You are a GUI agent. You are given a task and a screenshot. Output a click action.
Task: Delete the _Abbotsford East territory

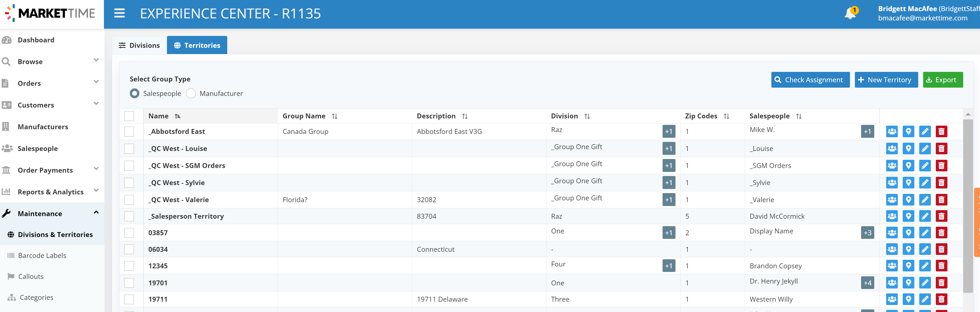click(941, 132)
